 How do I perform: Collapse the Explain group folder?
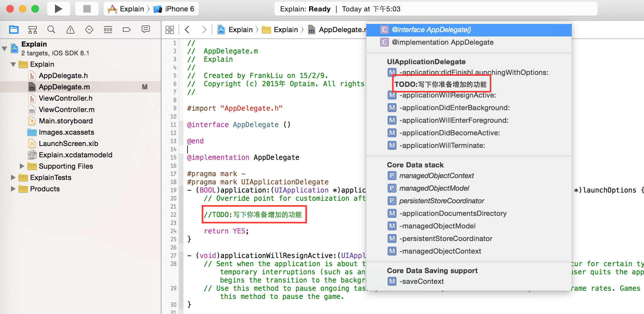13,64
